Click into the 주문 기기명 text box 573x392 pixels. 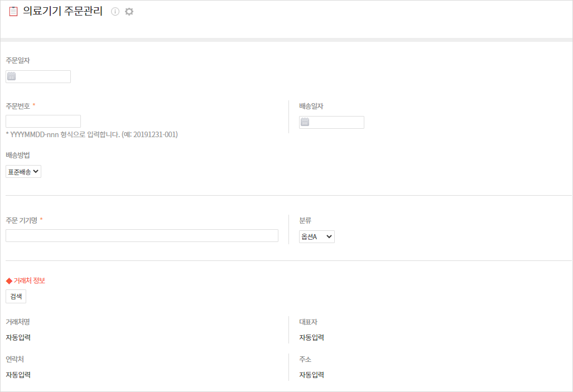pos(142,235)
